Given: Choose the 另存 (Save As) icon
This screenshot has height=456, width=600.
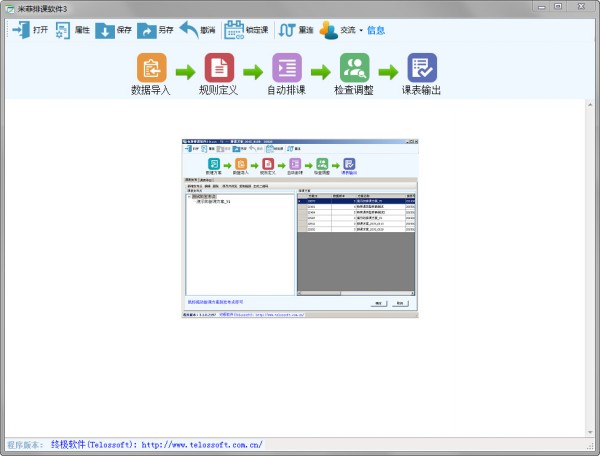Looking at the screenshot, I should 146,30.
